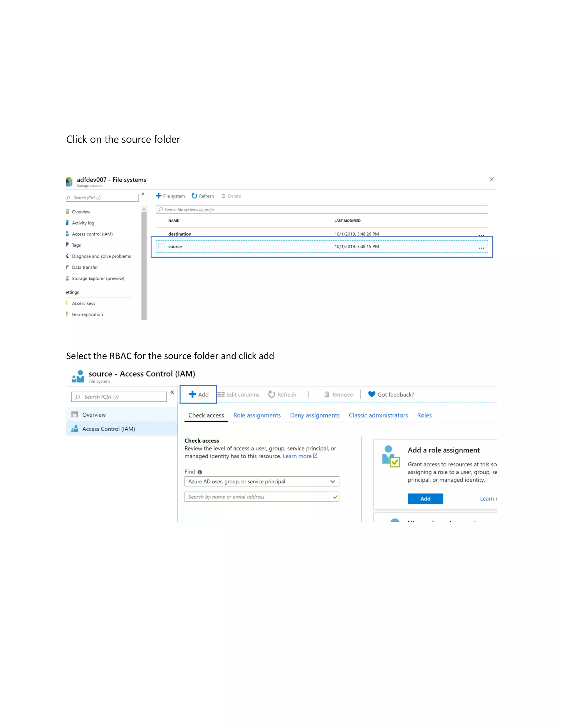The height and width of the screenshot is (728, 563).
Task: Open Overview in storage account menu
Action: click(x=81, y=212)
